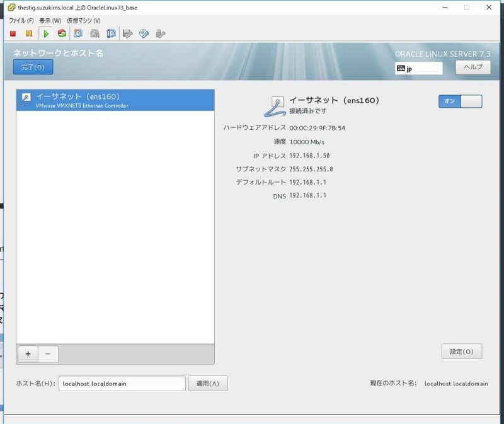Screen dimensions: 504x424
Task: Click the CD/DVD drive connection toolbar icon
Action: point(144,34)
